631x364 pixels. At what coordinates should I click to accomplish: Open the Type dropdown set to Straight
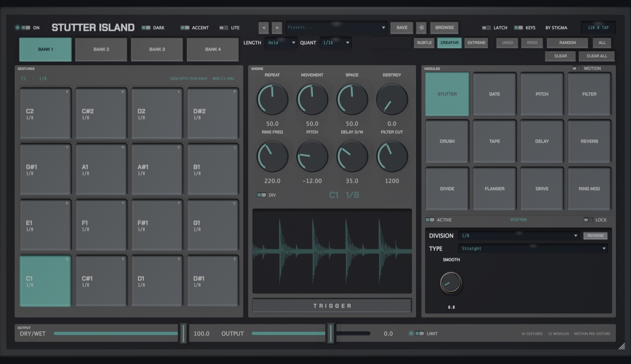pyautogui.click(x=533, y=248)
